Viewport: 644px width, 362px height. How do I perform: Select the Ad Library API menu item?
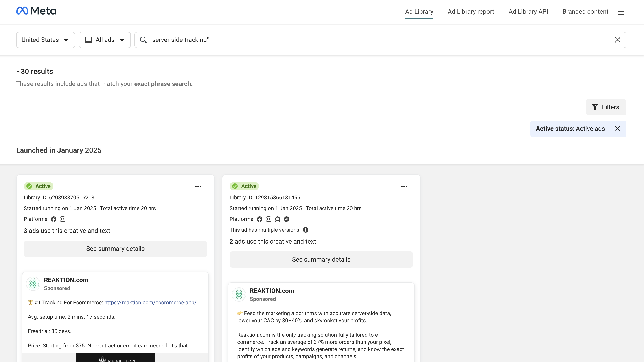tap(528, 11)
